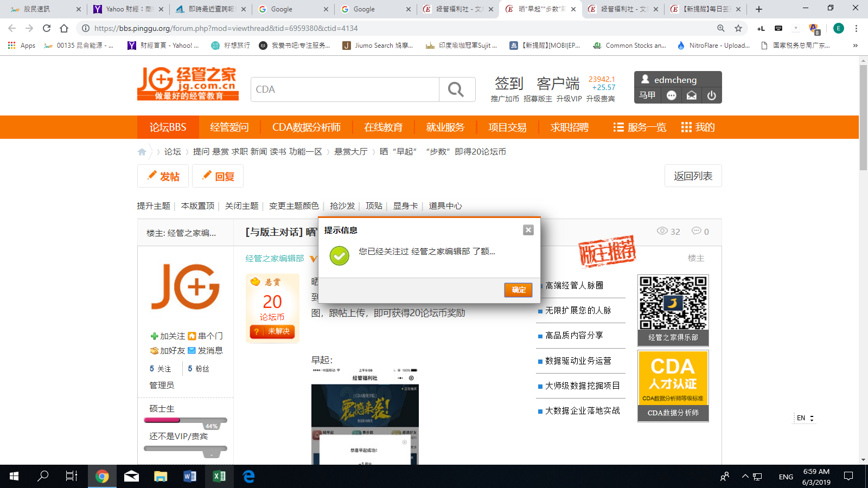Open the 论坛BBS navigation item
This screenshot has width=868, height=488.
(x=168, y=127)
